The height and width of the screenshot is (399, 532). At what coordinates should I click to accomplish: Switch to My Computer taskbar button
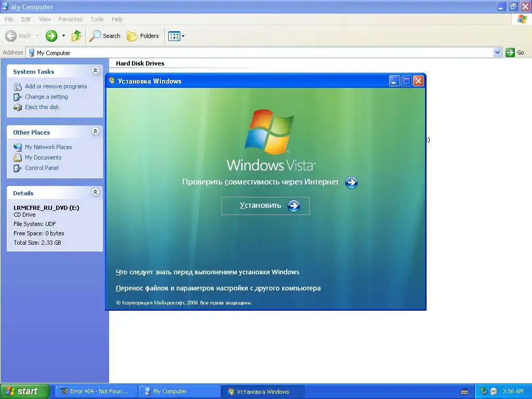[179, 392]
